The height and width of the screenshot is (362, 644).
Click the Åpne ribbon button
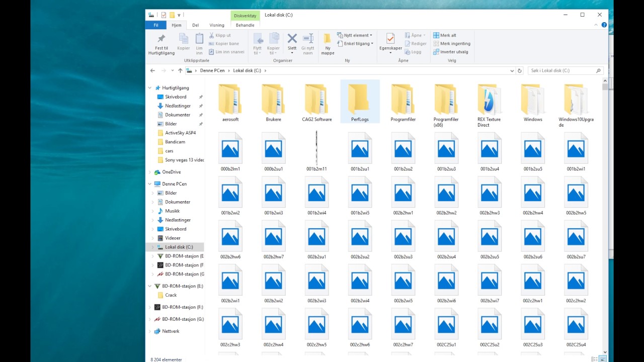point(415,36)
